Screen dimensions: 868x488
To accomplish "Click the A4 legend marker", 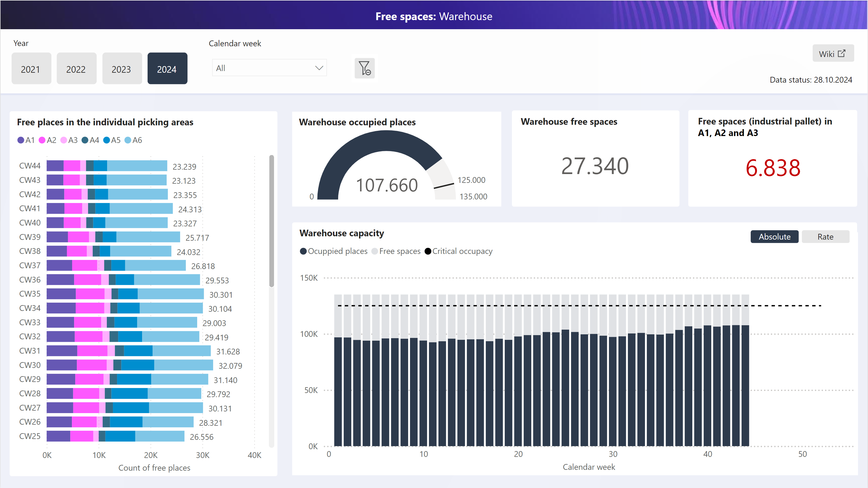I will (85, 140).
